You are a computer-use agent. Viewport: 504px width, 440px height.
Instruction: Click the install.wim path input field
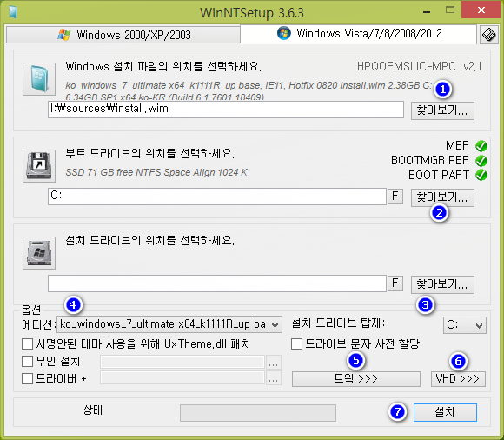tap(226, 110)
